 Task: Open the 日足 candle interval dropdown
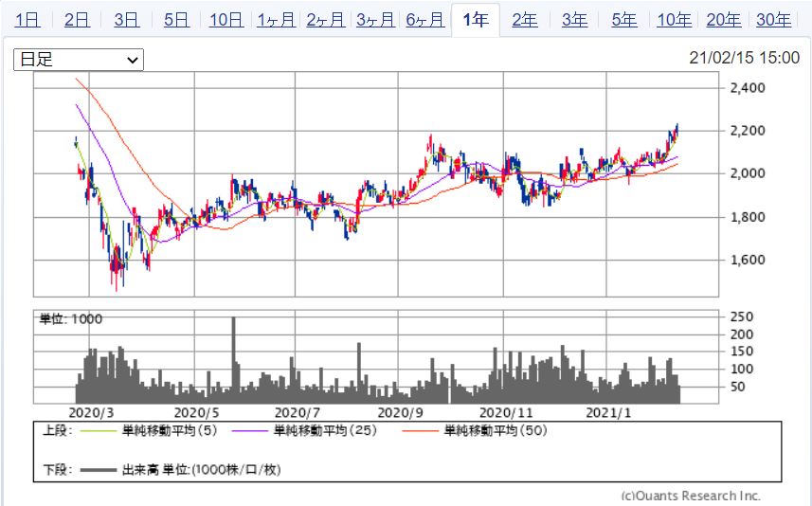click(x=79, y=60)
